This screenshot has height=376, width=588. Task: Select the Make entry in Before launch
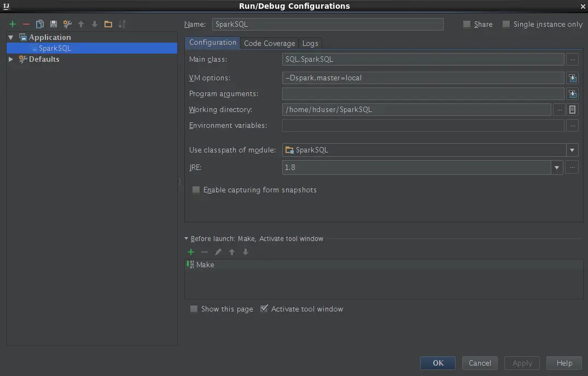point(383,265)
